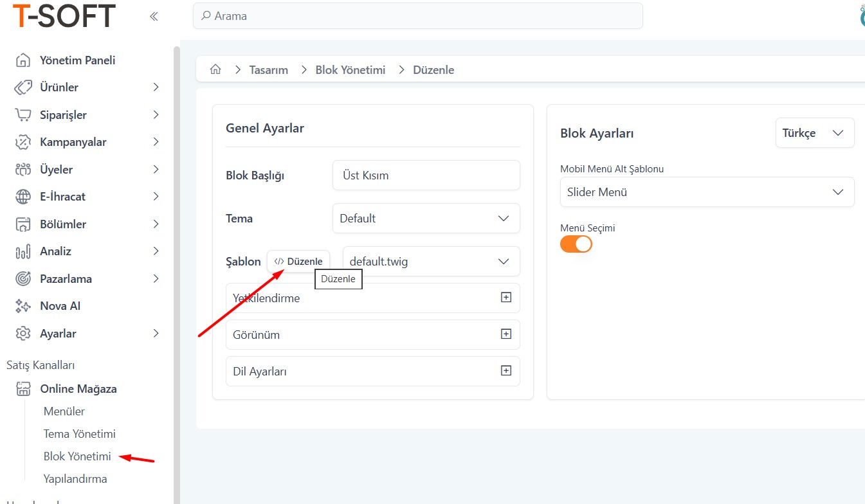The image size is (865, 504).
Task: Expand the Görünüm section plus icon
Action: (505, 334)
